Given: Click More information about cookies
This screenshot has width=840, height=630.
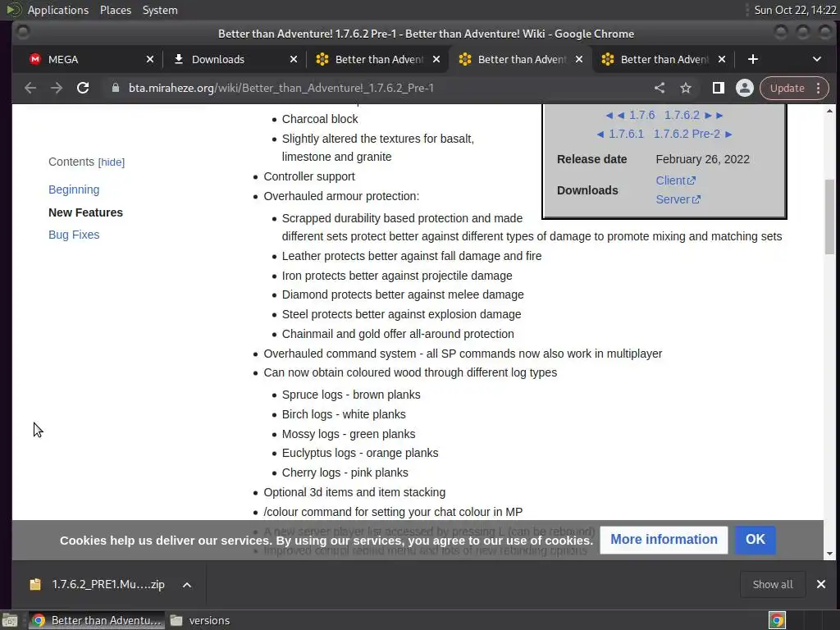Looking at the screenshot, I should (664, 540).
